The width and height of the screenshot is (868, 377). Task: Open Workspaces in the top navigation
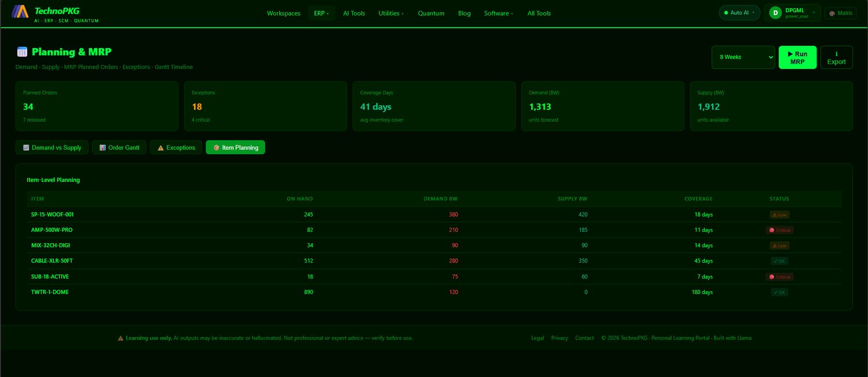284,13
